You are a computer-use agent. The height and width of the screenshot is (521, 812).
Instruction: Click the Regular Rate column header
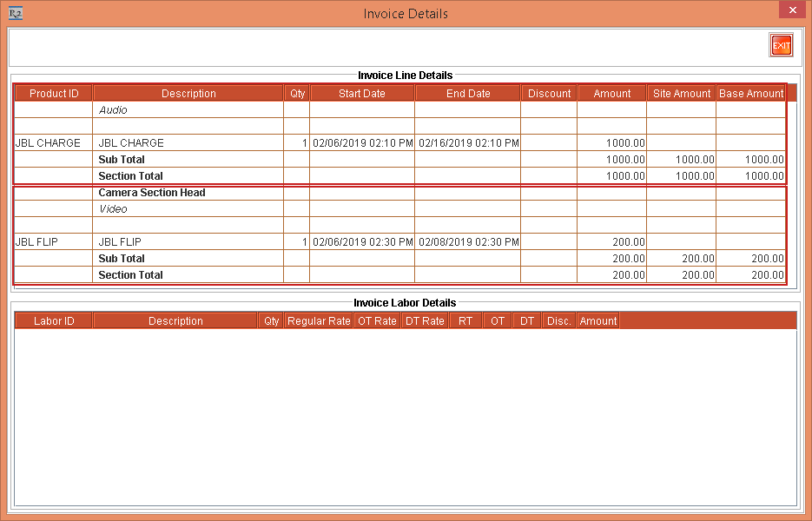(319, 321)
